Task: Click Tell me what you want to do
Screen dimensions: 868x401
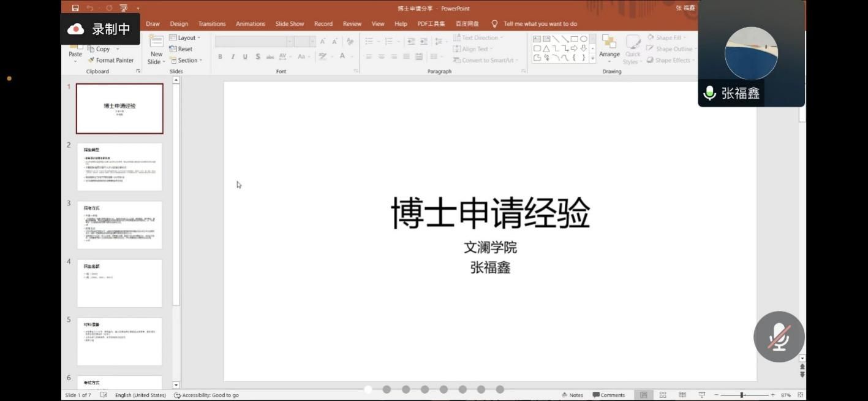Action: (534, 24)
